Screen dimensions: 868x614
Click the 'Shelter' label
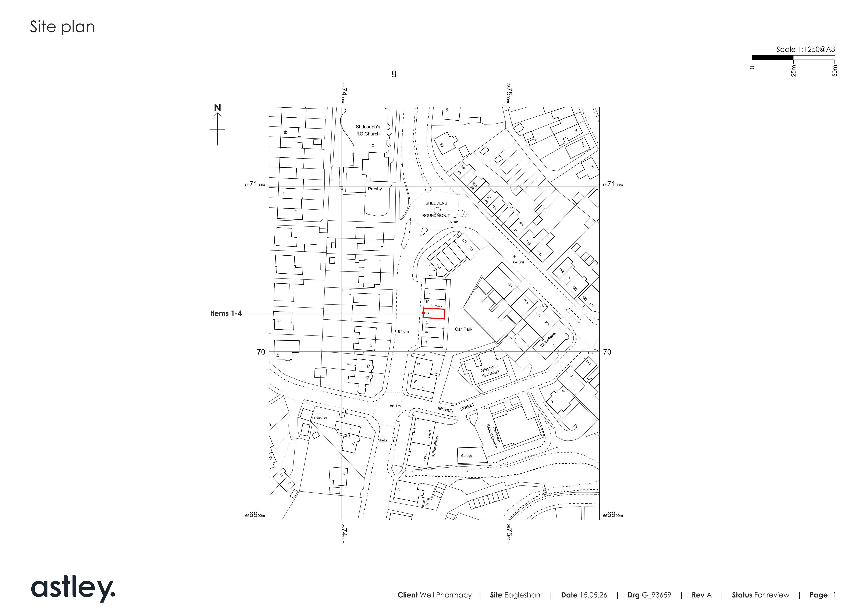[383, 440]
